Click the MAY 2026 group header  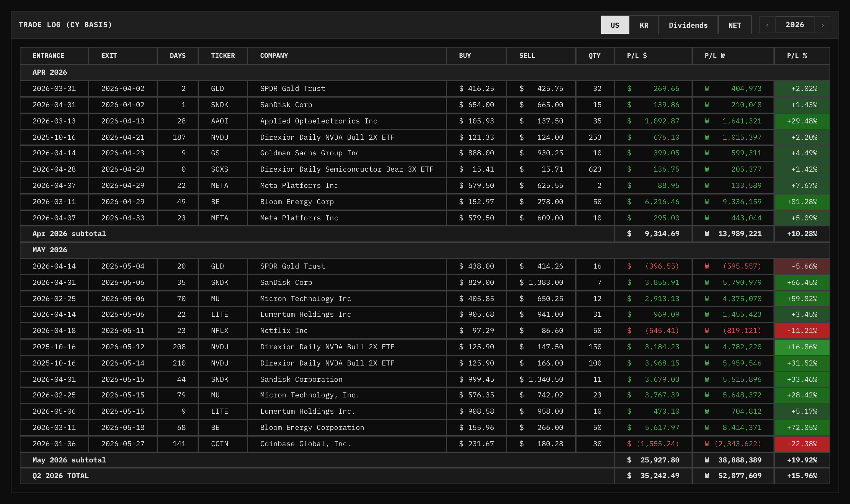click(425, 250)
